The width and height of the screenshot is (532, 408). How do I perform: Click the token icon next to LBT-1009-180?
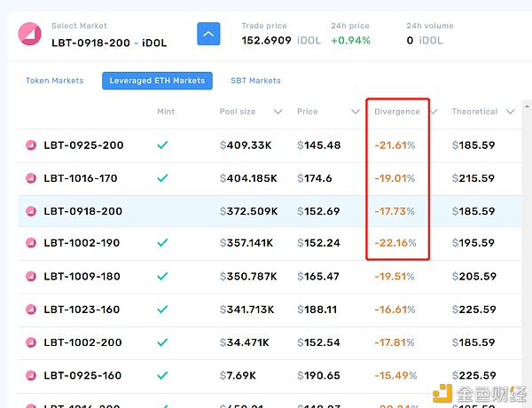[32, 277]
